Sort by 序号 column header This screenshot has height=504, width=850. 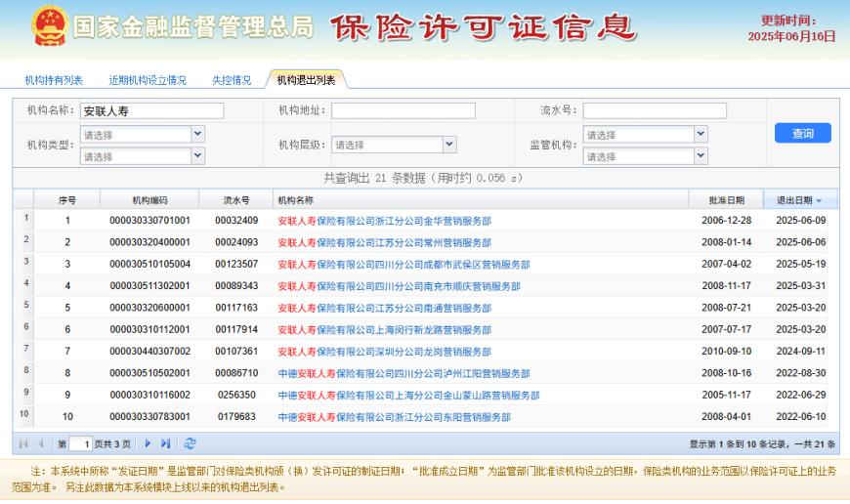(67, 200)
